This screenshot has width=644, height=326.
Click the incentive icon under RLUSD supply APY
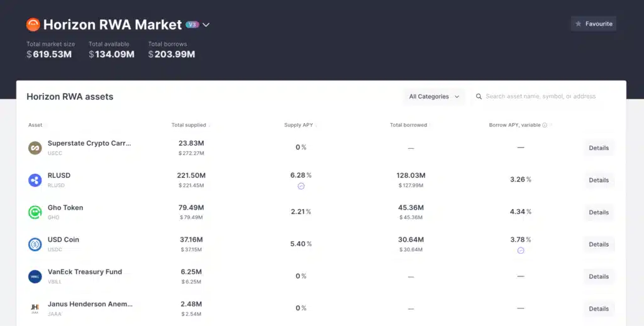(301, 187)
